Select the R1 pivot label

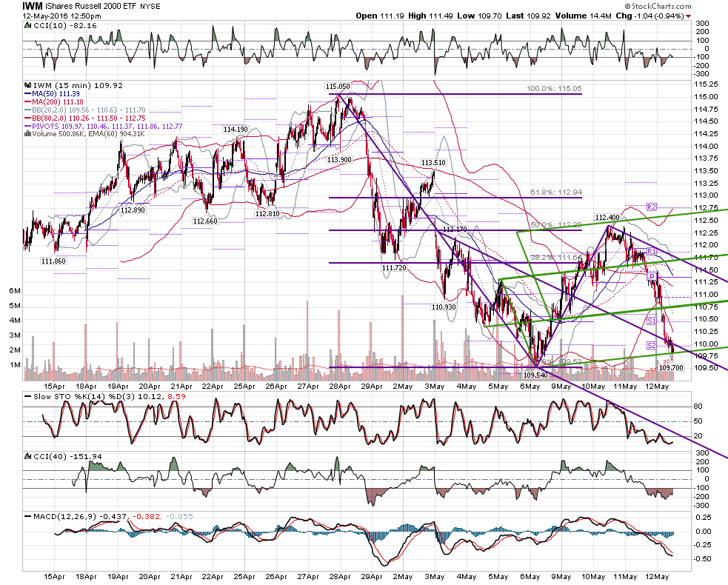[651, 252]
